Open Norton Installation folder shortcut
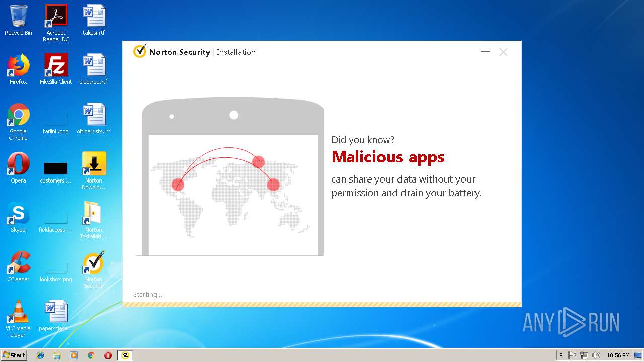Screen dimensions: 644x362 coord(94,220)
